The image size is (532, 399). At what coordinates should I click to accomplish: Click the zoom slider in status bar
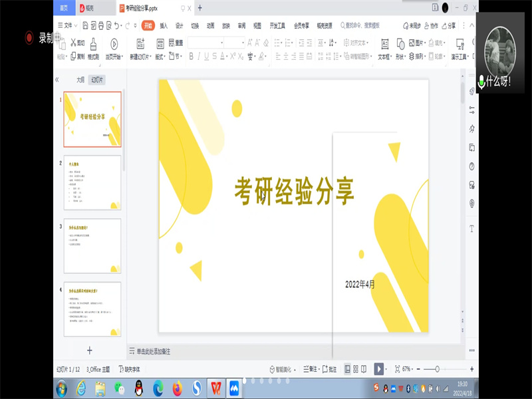[437, 369]
